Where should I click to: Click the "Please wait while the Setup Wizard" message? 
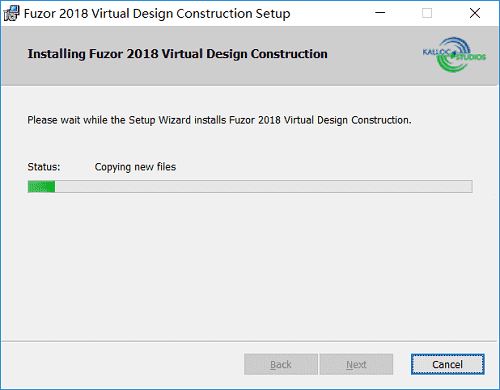(219, 120)
